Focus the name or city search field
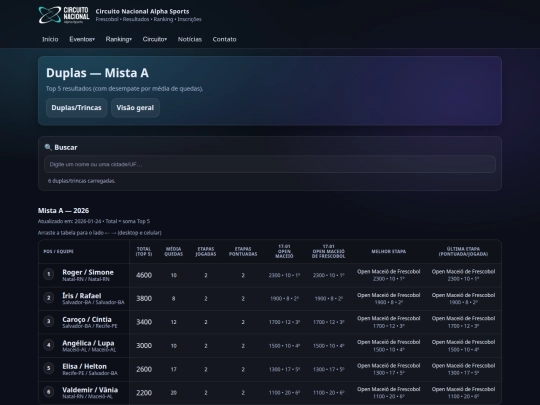 coord(270,164)
